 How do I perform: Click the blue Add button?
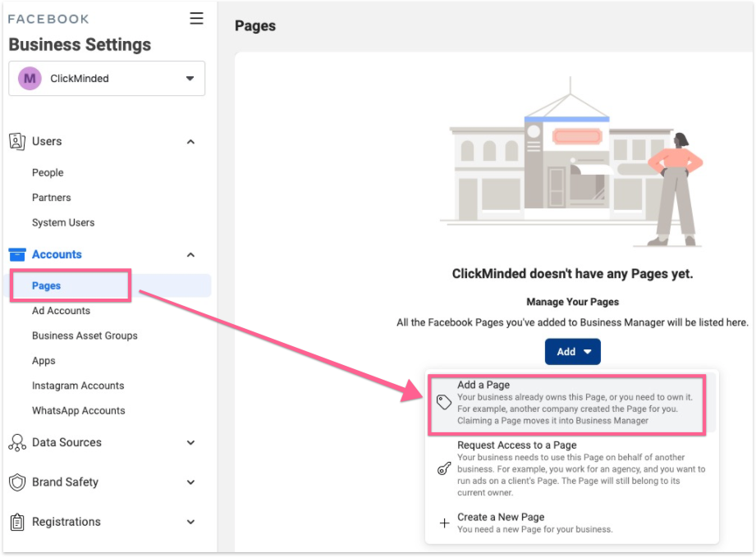pyautogui.click(x=572, y=351)
